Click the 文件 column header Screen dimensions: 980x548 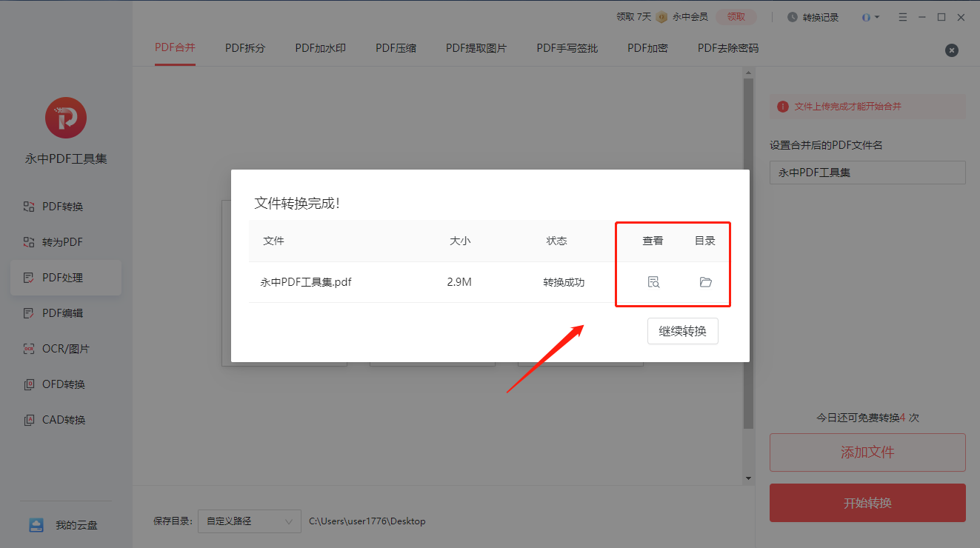[273, 241]
